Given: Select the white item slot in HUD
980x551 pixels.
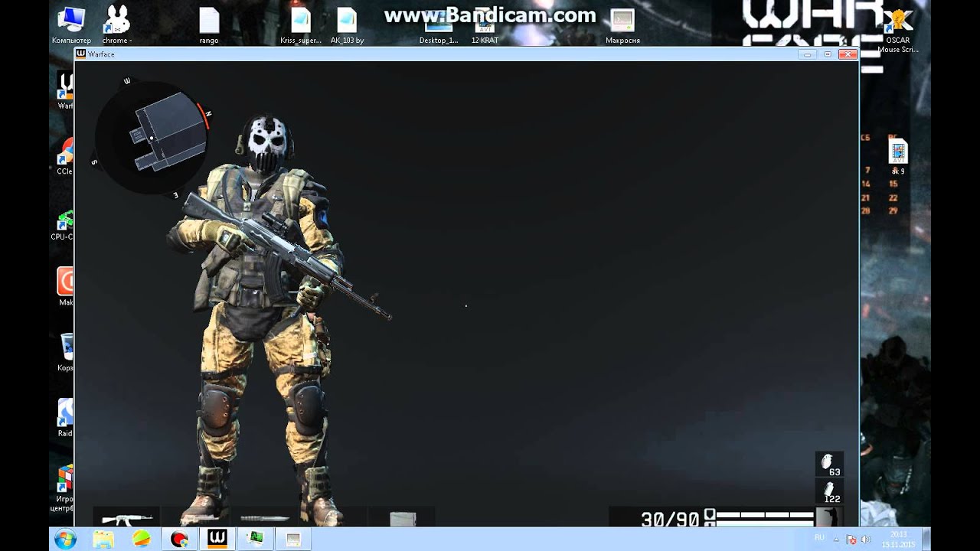Looking at the screenshot, I should [x=403, y=518].
